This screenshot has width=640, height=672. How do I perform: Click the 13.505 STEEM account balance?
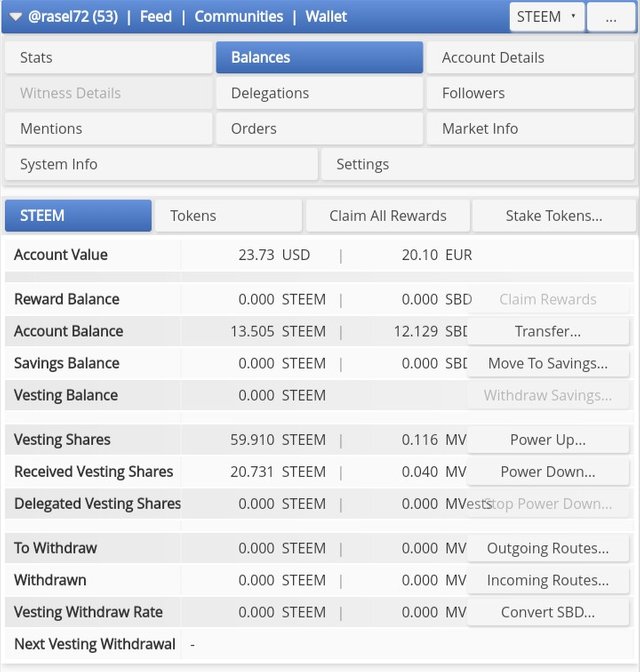point(278,331)
